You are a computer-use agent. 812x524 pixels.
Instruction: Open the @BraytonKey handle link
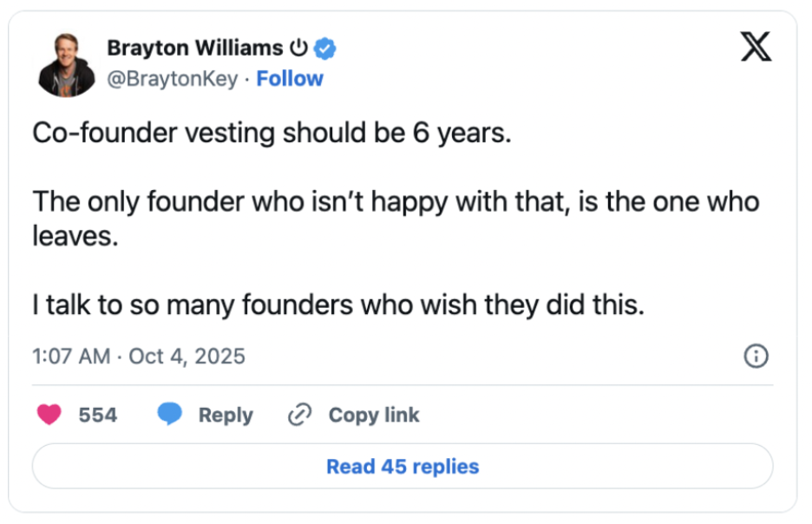click(x=171, y=79)
